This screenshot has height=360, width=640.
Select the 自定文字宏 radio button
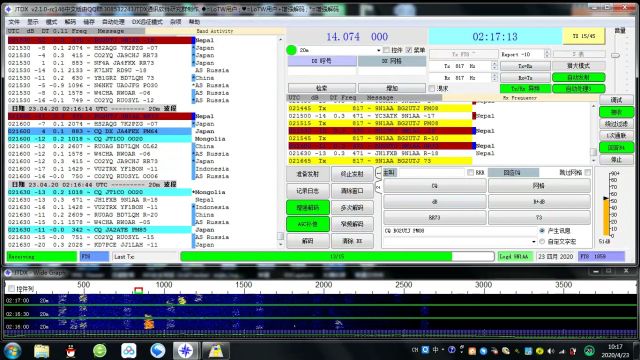click(x=542, y=242)
